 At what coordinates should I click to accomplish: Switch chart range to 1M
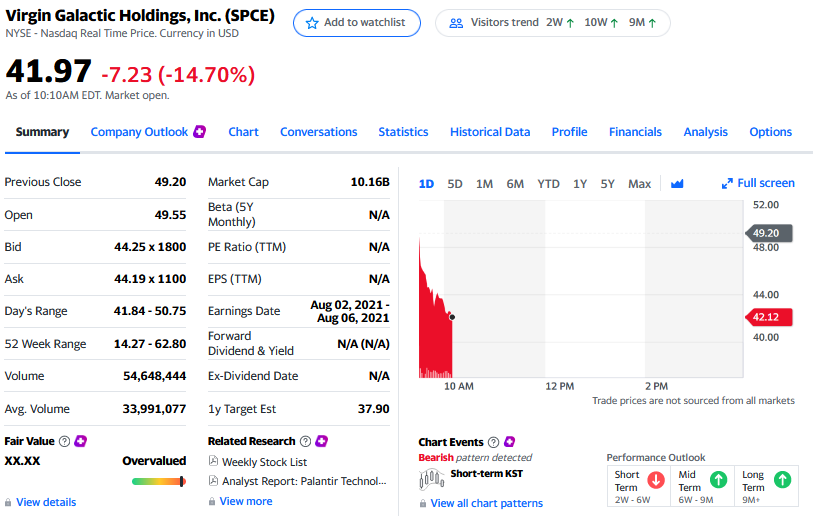click(484, 184)
